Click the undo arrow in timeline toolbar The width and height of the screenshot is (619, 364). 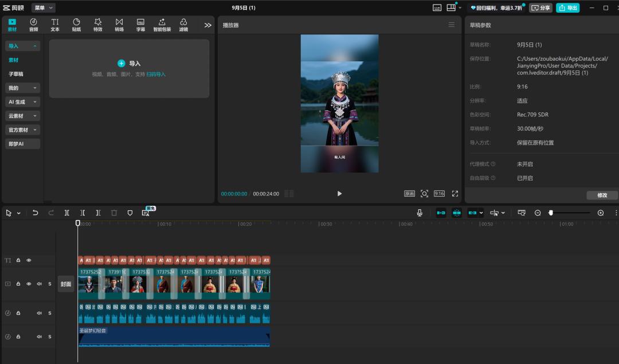click(x=36, y=213)
